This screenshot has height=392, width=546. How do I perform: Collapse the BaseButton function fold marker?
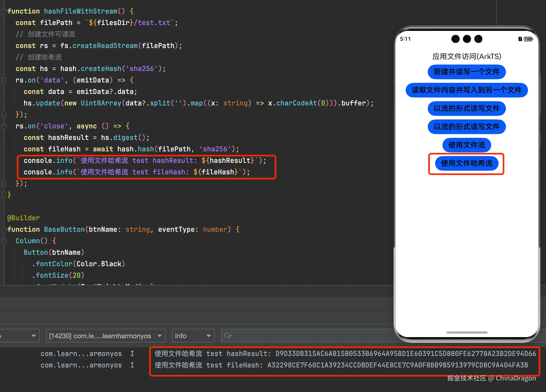click(x=4, y=230)
